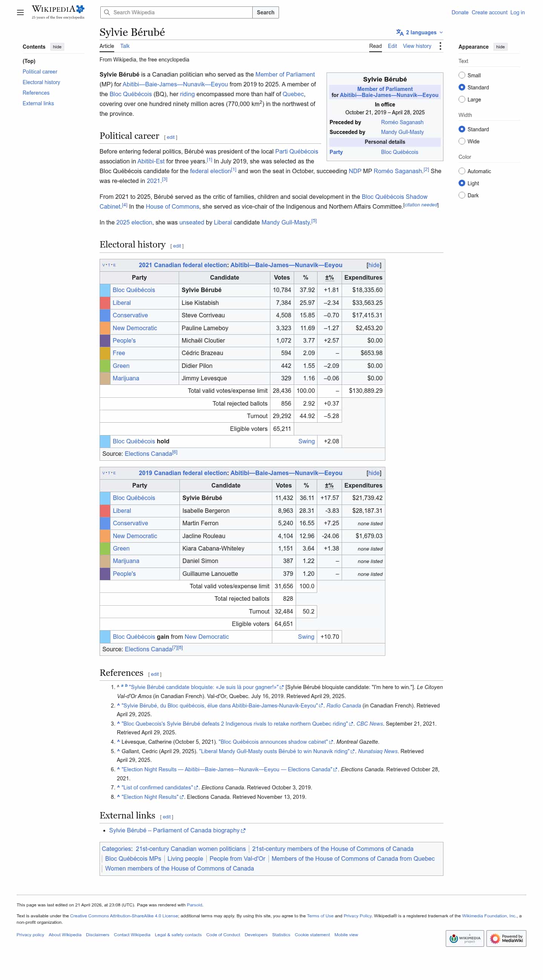Edit the External links section
This screenshot has width=543, height=980.
click(x=167, y=817)
